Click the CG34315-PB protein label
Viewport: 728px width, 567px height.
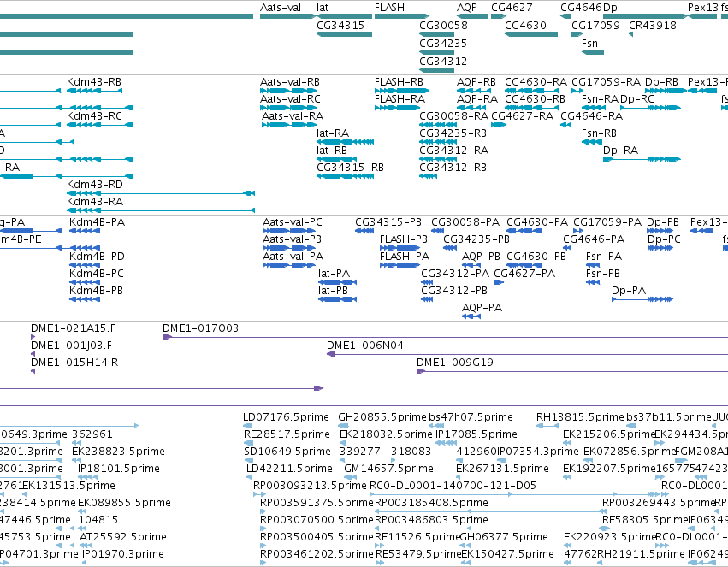click(388, 222)
